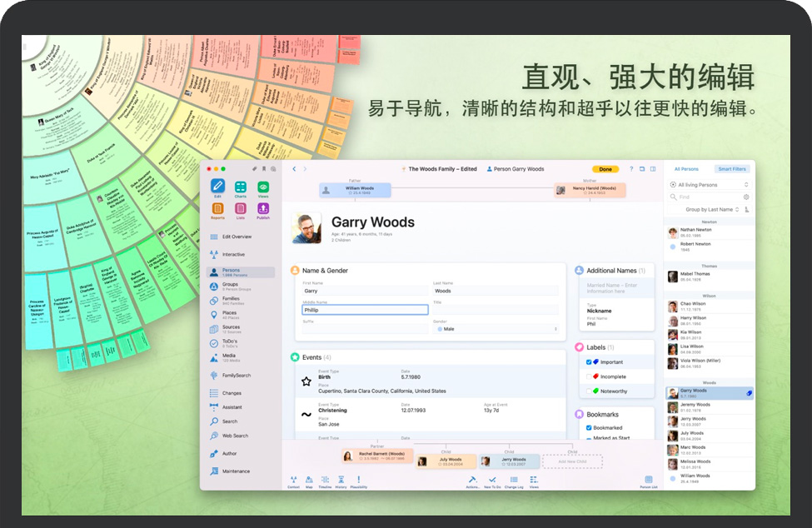The height and width of the screenshot is (528, 812).
Task: Open the Change Log icon
Action: point(514,481)
